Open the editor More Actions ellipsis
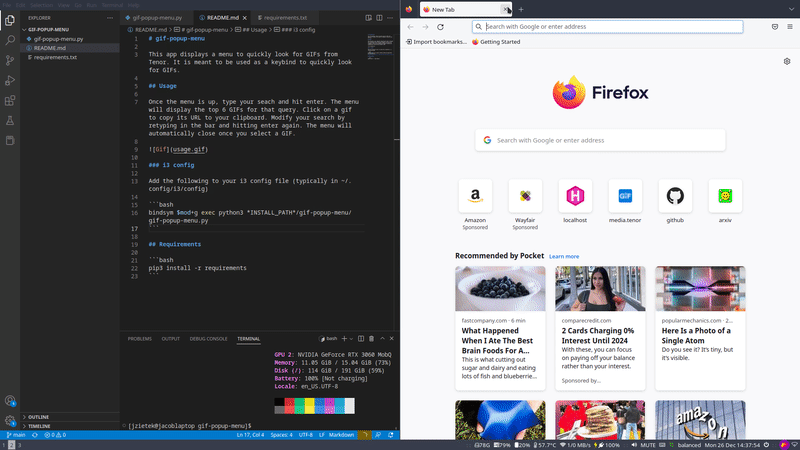This screenshot has height=450, width=800. pyautogui.click(x=390, y=18)
